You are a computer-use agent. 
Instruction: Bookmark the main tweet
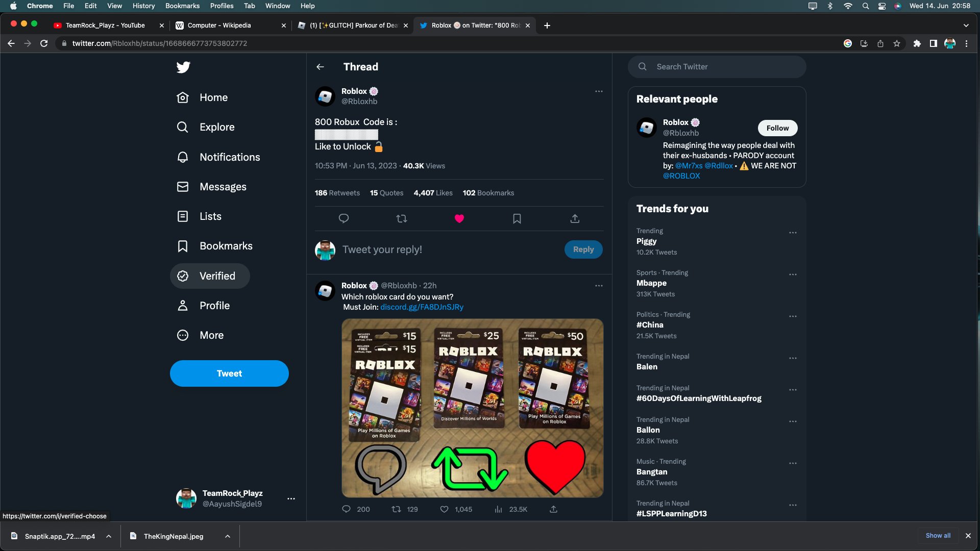(517, 218)
